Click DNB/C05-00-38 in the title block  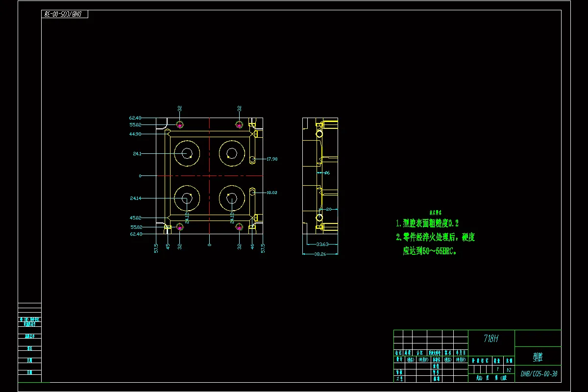[539, 374]
